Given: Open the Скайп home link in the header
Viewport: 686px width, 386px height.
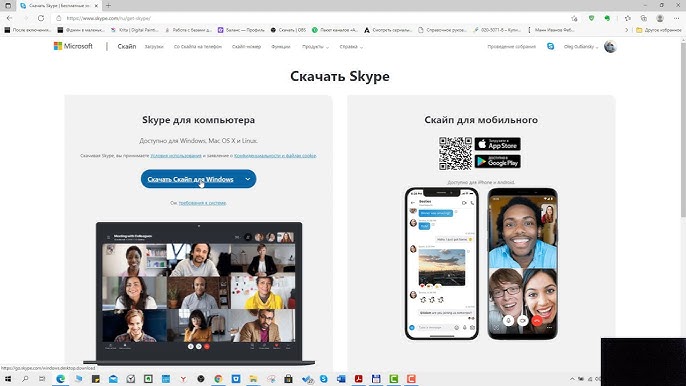Looking at the screenshot, I should coord(126,46).
